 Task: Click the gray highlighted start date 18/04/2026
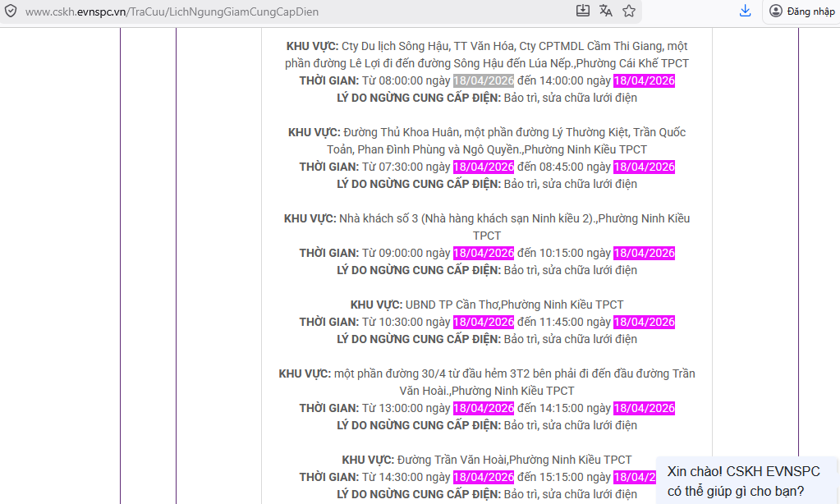pyautogui.click(x=483, y=80)
